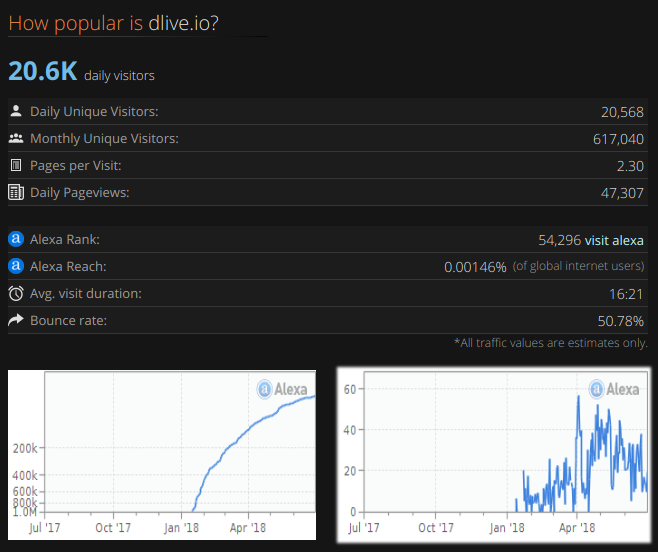Screen dimensions: 658x552
Task: Select the 2.30 pages per visit value
Action: pyautogui.click(x=630, y=166)
